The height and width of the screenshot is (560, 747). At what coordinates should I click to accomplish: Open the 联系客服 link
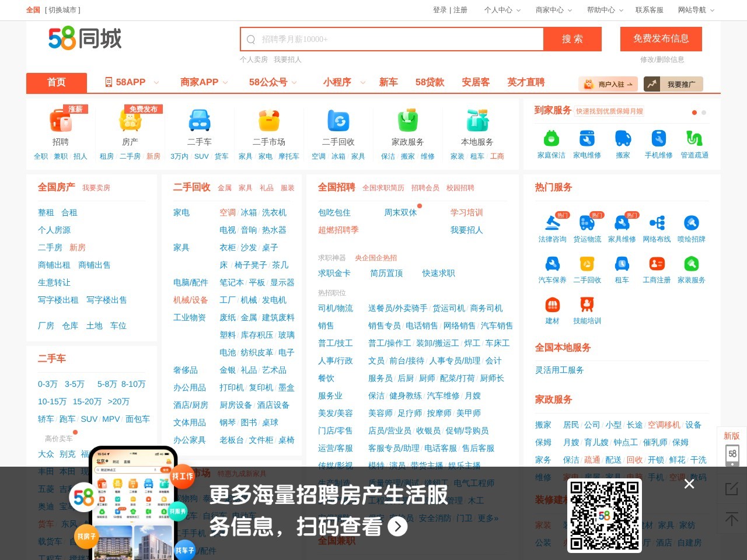click(x=650, y=10)
